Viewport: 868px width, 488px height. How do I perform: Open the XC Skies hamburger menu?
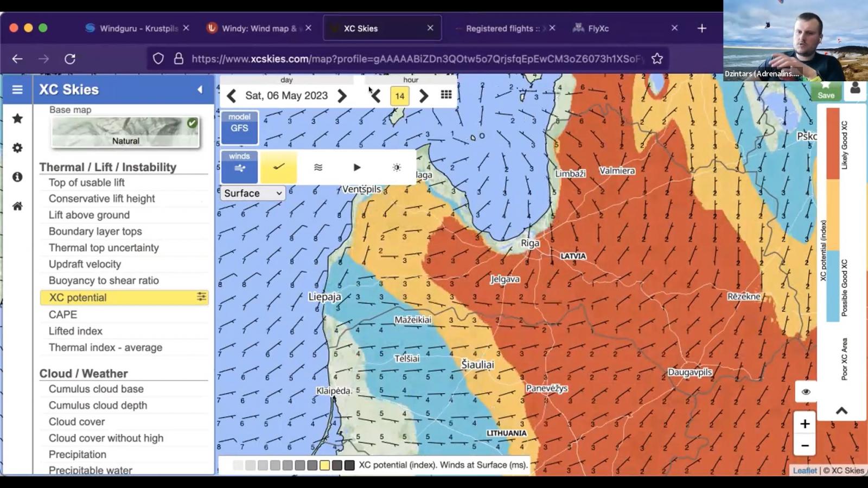click(17, 89)
